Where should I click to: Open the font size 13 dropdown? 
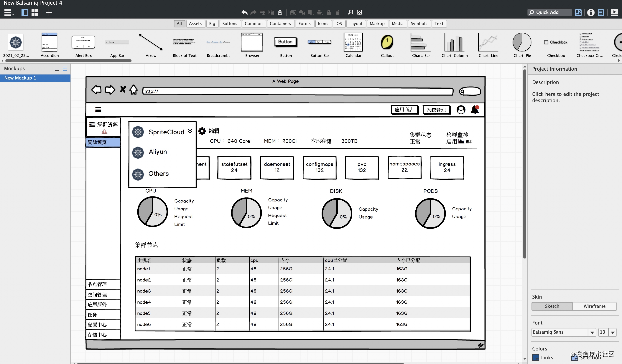[612, 332]
